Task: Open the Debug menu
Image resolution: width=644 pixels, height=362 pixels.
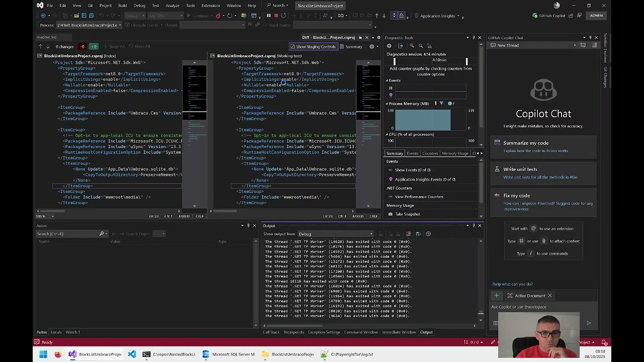Action: tap(139, 6)
